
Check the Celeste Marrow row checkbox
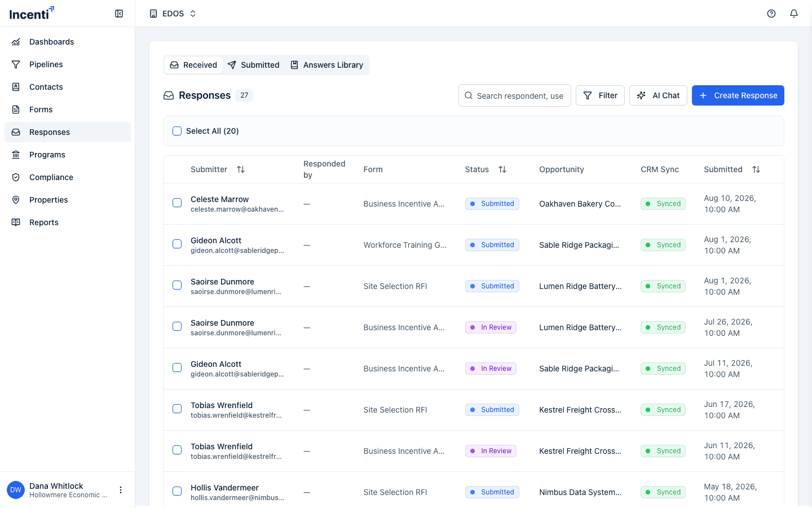[177, 203]
